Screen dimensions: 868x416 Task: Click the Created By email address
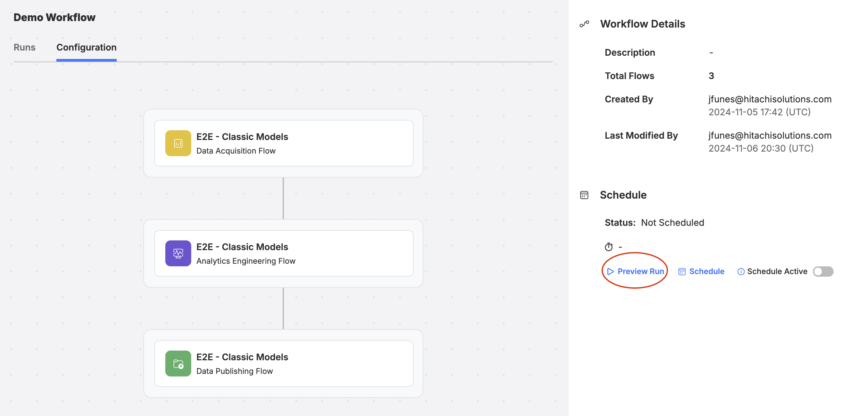point(770,99)
